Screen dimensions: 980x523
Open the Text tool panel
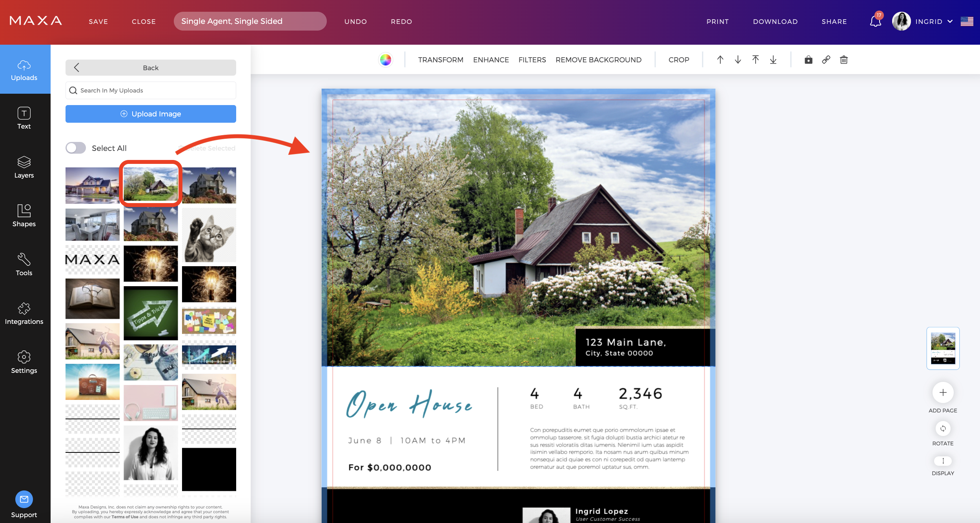pos(24,118)
